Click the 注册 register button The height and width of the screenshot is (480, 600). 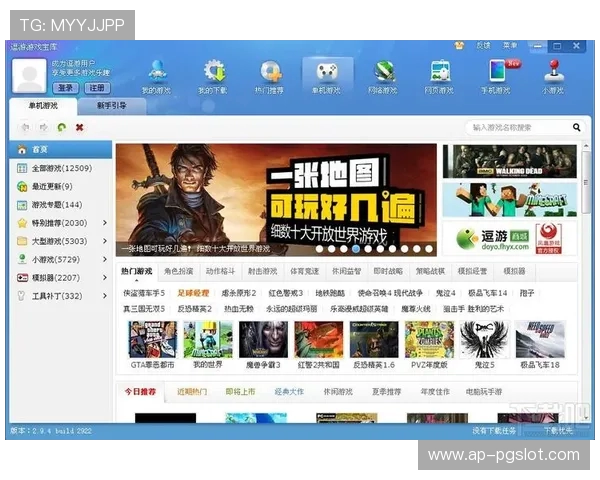click(x=97, y=88)
